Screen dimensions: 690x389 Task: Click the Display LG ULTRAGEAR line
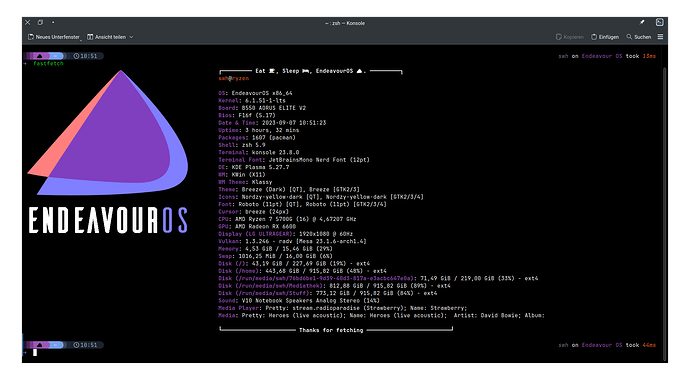coord(286,234)
